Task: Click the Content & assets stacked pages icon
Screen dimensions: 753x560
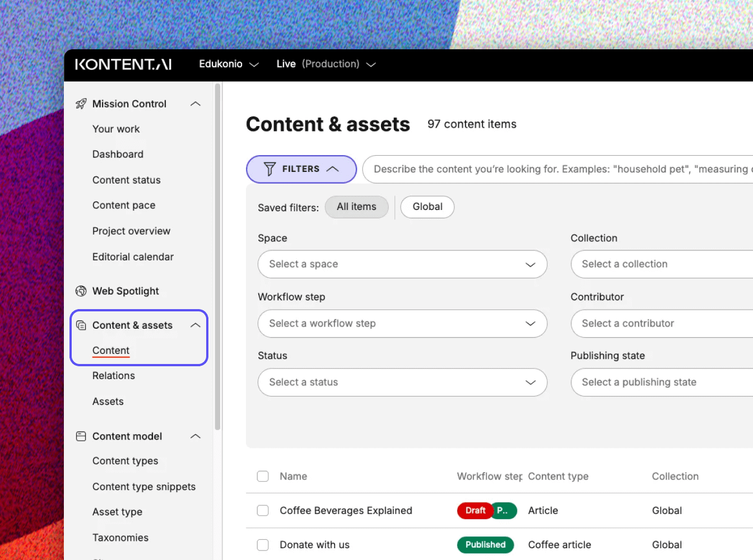Action: [81, 325]
